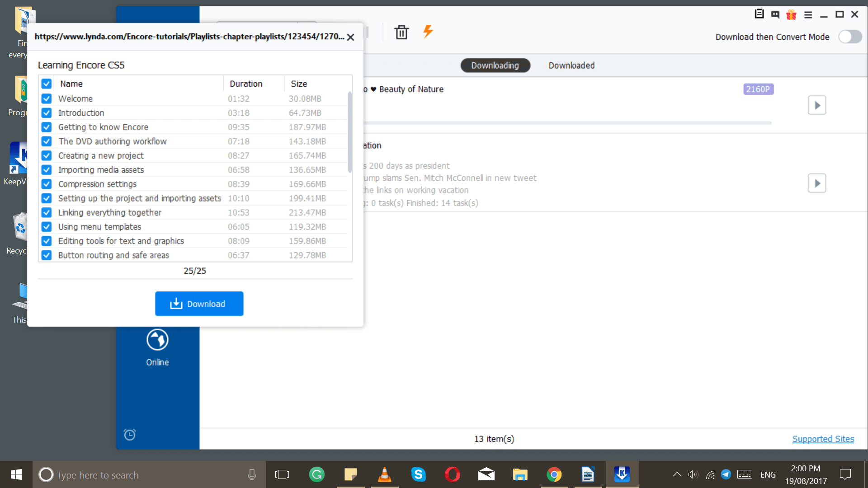Image resolution: width=868 pixels, height=488 pixels.
Task: Open Opera browser from taskbar
Action: click(452, 474)
